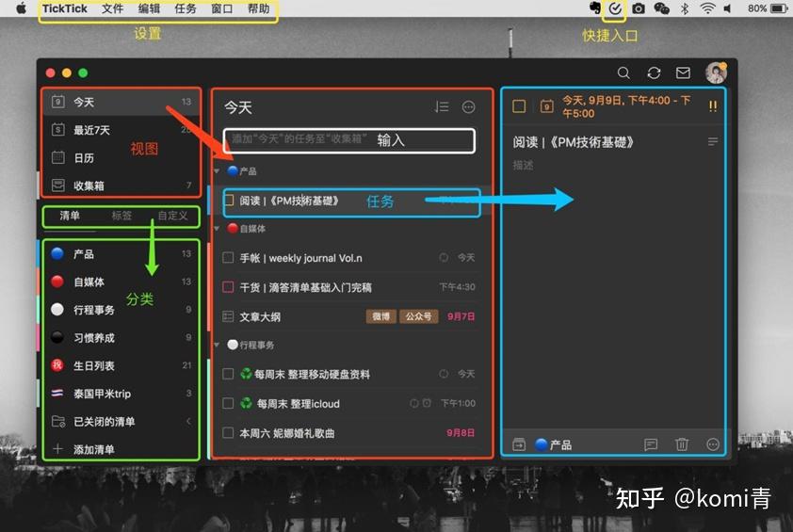
Task: Click the red 自媒体 list color dot
Action: click(x=57, y=282)
